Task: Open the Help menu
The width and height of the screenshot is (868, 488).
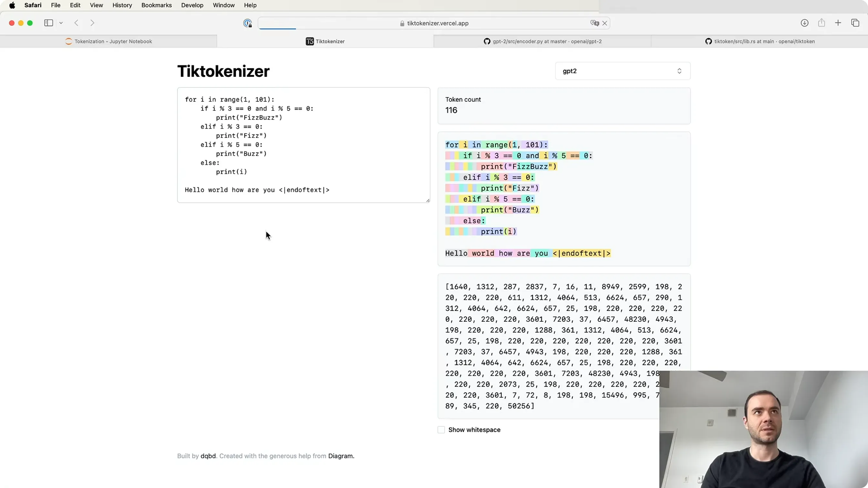Action: tap(250, 5)
